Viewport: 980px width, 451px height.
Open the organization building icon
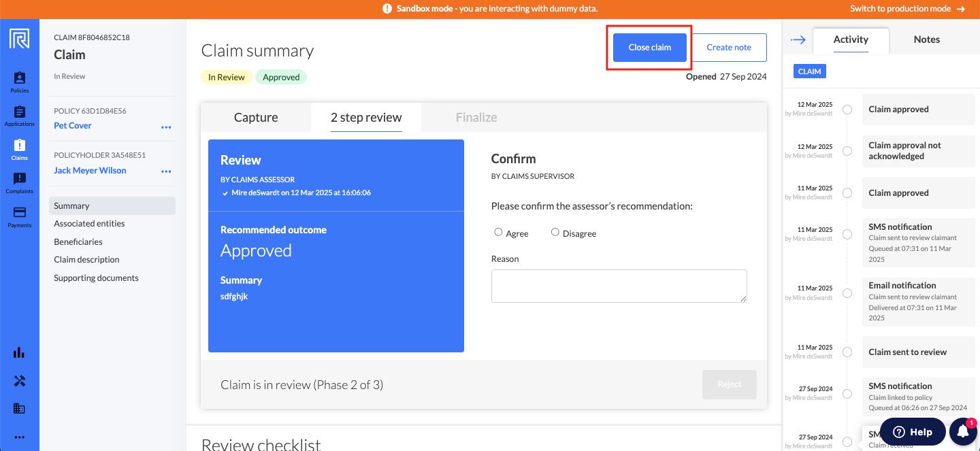19,409
